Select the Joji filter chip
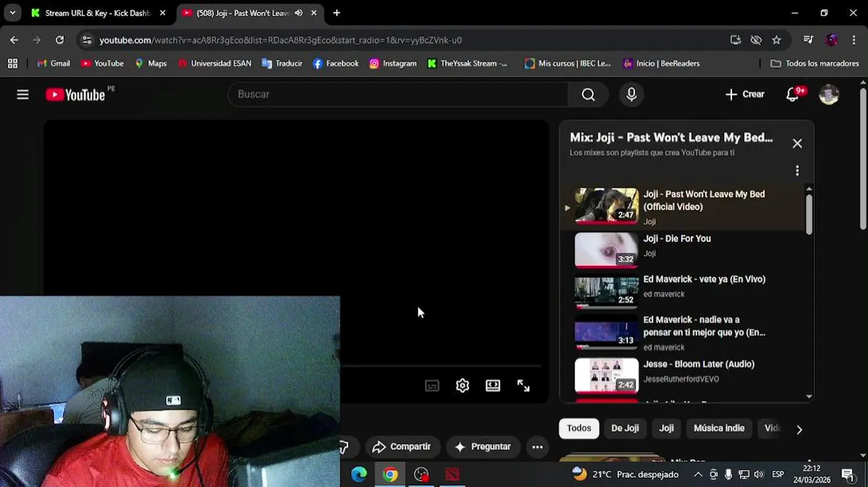Viewport: 868px width, 487px height. coord(667,428)
